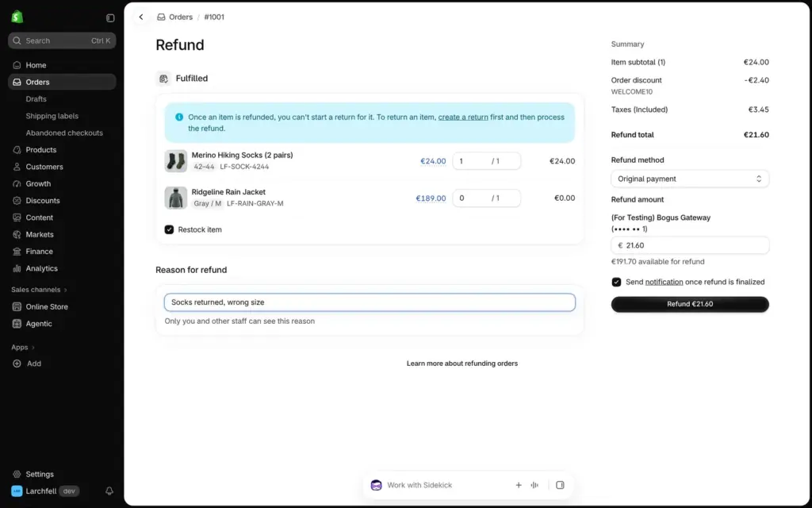Click the WELCOME10 discount code text

tap(632, 92)
